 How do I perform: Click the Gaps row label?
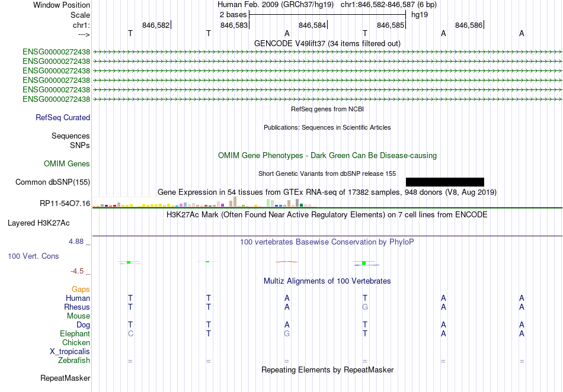(81, 290)
